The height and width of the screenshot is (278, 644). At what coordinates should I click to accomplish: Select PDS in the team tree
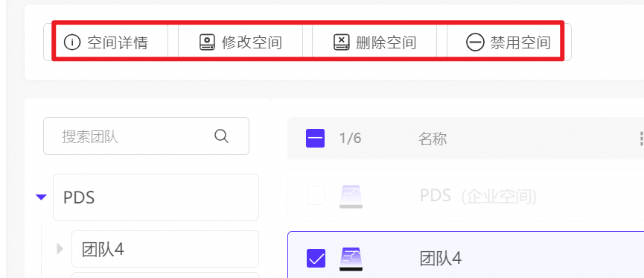[156, 198]
